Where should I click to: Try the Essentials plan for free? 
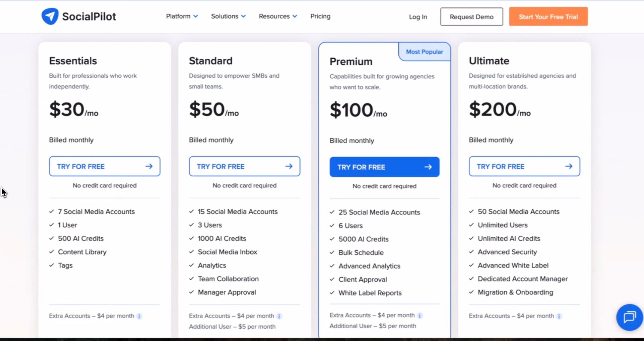pyautogui.click(x=104, y=166)
